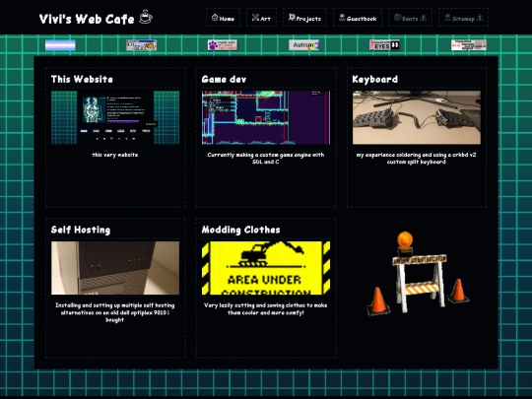The image size is (532, 399).
Task: Click the last white-and-red text badge in the badge row
Action: (469, 45)
